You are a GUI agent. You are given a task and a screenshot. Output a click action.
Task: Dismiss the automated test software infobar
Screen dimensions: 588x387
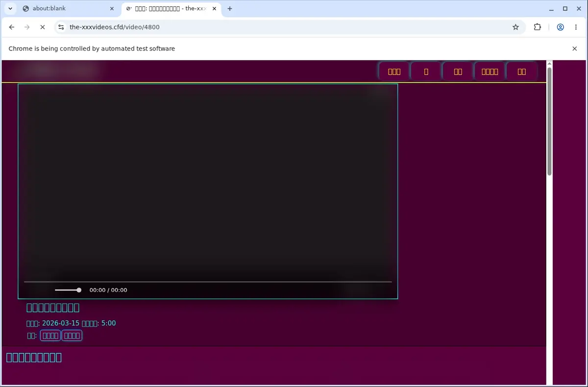[575, 48]
